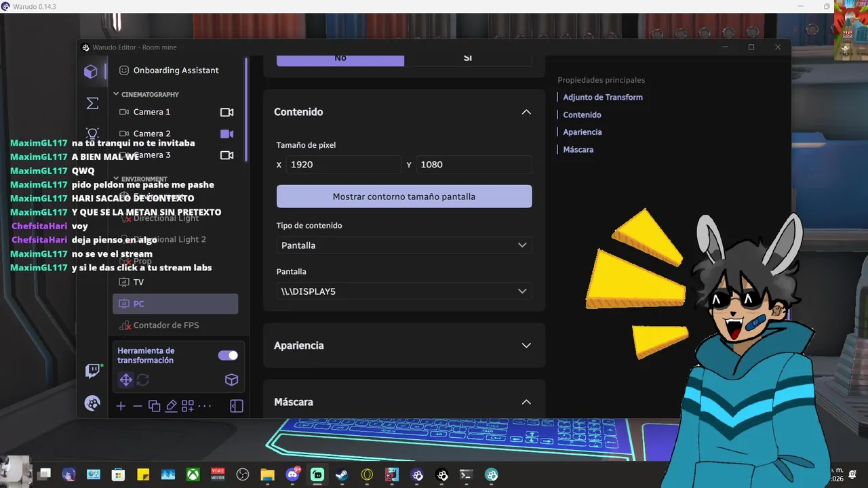
Task: Open Steam from the taskbar
Action: pyautogui.click(x=342, y=475)
